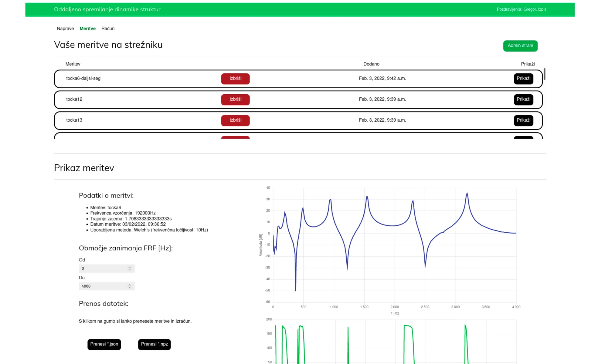Click the date Feb. 3, 2022, 9:42 a.m.
Screen dimensions: 598x364
click(382, 78)
